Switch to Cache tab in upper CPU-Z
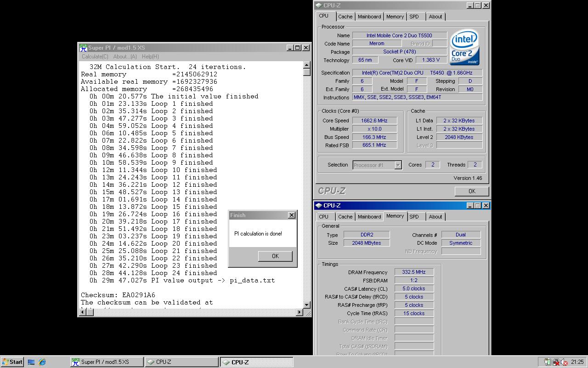This screenshot has height=368, width=588. (x=345, y=17)
